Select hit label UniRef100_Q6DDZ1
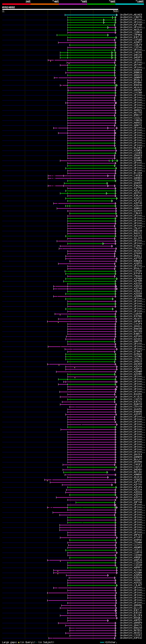The image size is (146, 644). coord(131,110)
